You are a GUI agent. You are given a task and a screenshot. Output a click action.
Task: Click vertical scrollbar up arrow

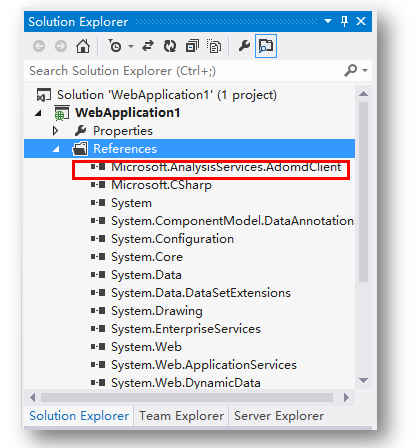(x=363, y=94)
